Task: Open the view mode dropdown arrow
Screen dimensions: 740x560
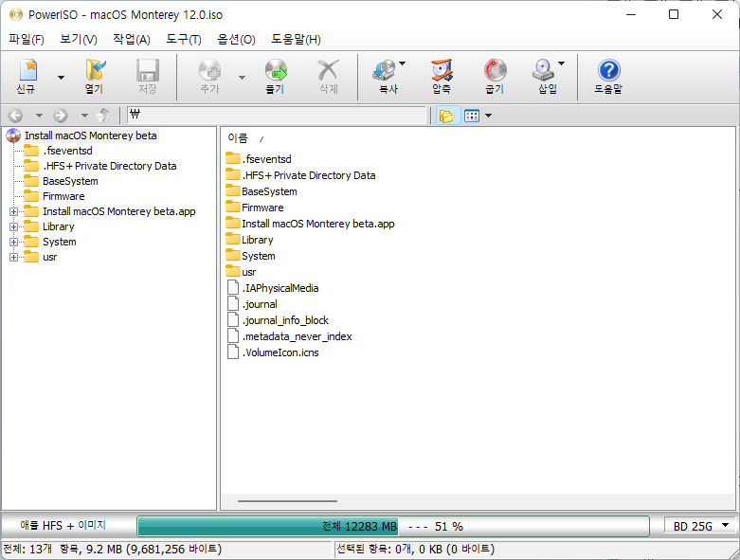Action: click(489, 116)
